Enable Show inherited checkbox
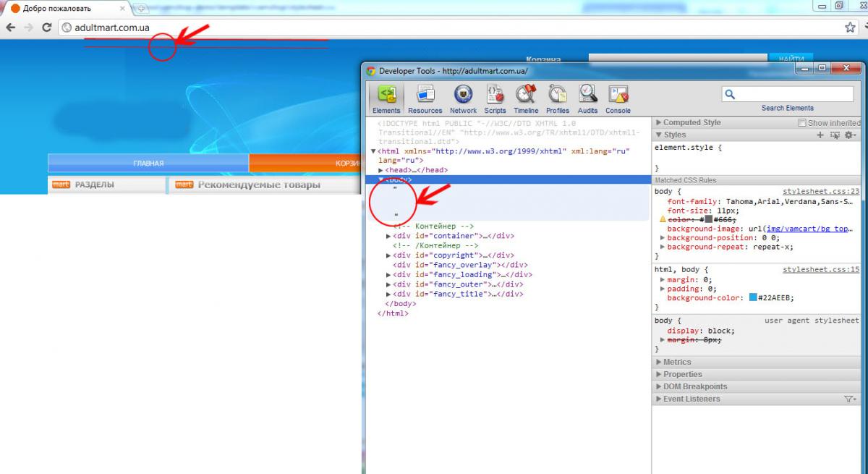Screen dimensions: 868x474 802,123
